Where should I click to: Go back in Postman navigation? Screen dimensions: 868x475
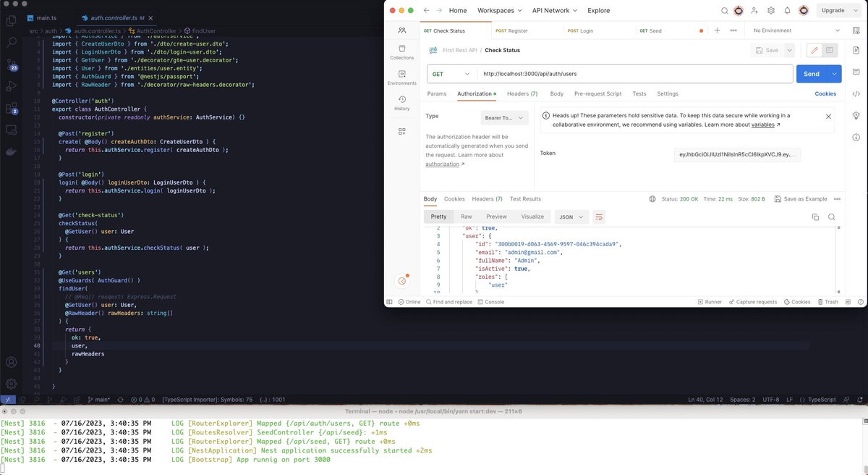tap(426, 11)
